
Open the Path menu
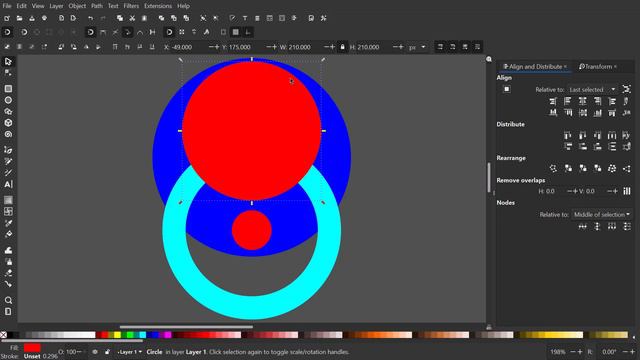pyautogui.click(x=97, y=6)
